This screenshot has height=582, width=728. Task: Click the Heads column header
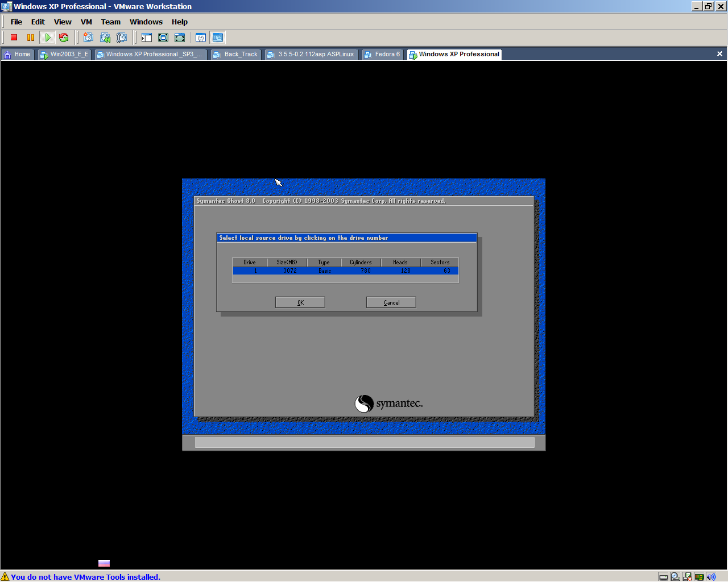pyautogui.click(x=400, y=263)
